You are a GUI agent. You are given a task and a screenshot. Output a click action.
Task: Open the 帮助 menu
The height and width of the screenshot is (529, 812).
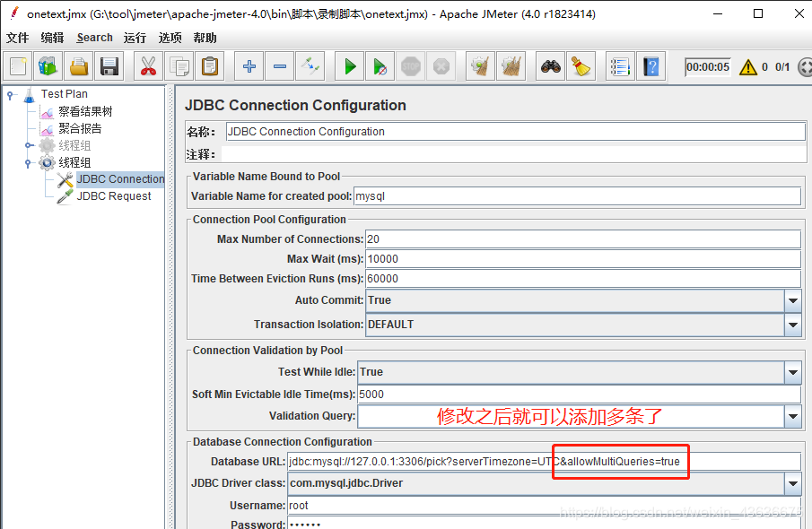coord(205,38)
